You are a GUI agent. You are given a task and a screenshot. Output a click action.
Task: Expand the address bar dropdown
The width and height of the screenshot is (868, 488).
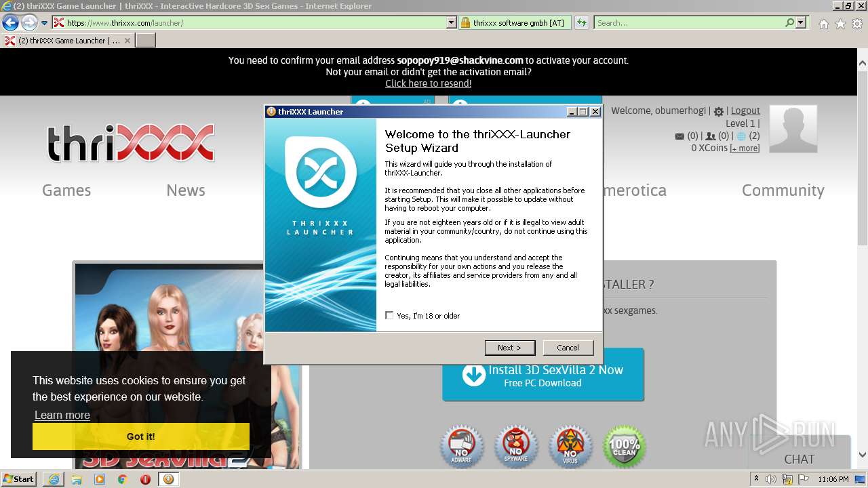click(x=452, y=23)
